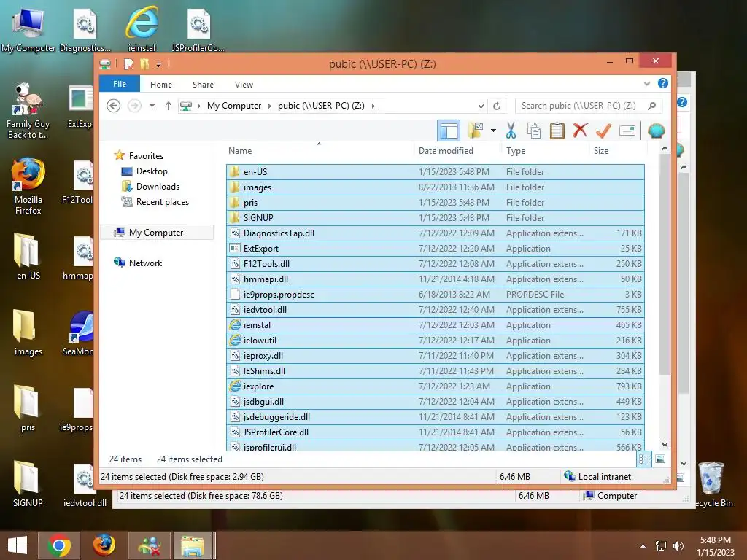Open the Share ribbon tab
This screenshot has width=747, height=560.
[x=203, y=85]
